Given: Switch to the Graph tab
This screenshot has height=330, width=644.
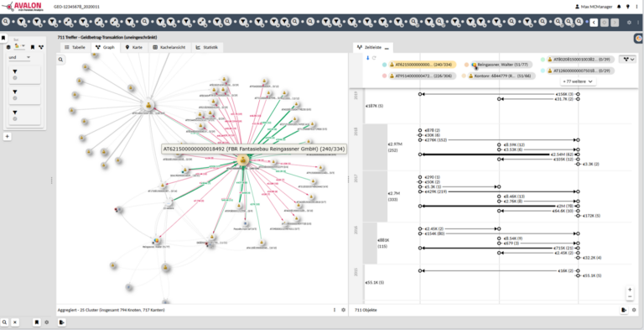Looking at the screenshot, I should [105, 47].
